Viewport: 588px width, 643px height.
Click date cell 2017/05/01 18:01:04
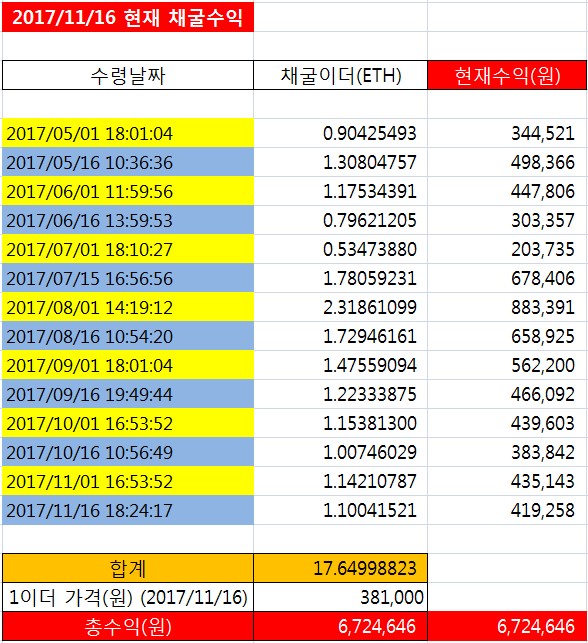point(128,133)
